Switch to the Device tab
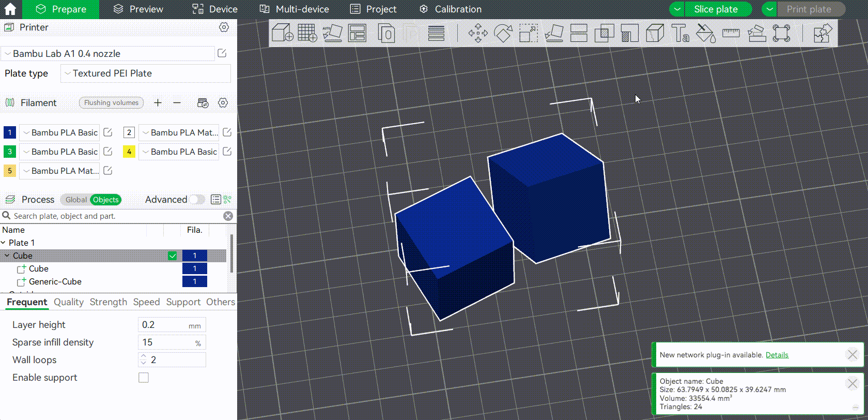 [x=215, y=9]
